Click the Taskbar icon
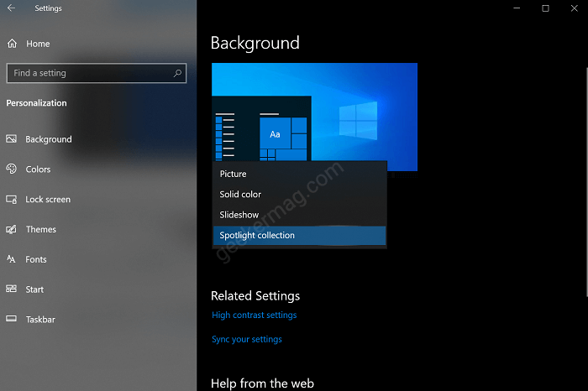This screenshot has width=588, height=391. pyautogui.click(x=11, y=319)
